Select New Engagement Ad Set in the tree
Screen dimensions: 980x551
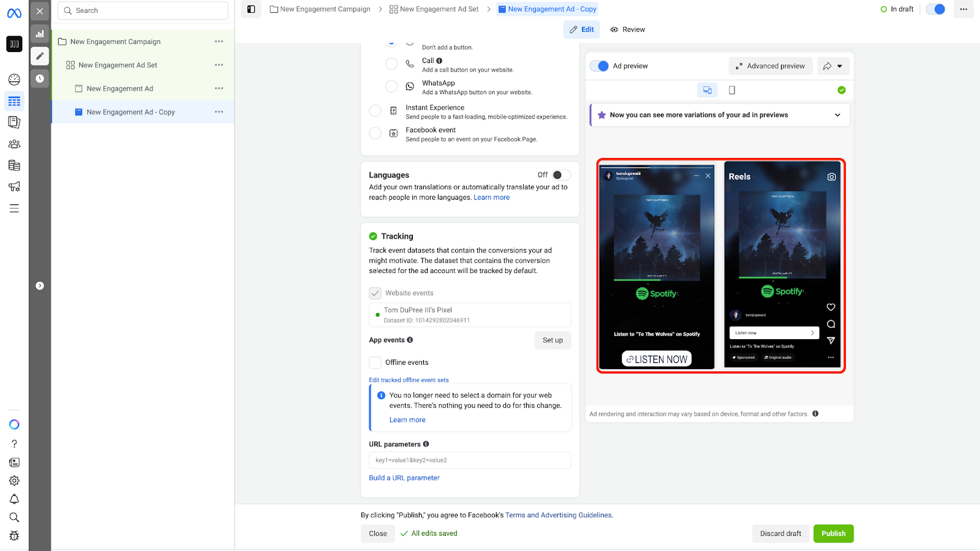(x=118, y=65)
